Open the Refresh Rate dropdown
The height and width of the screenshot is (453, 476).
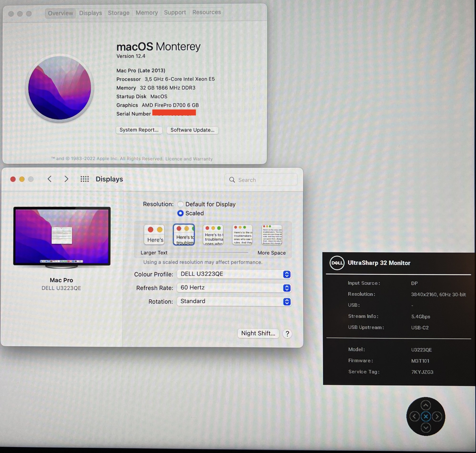click(x=234, y=288)
